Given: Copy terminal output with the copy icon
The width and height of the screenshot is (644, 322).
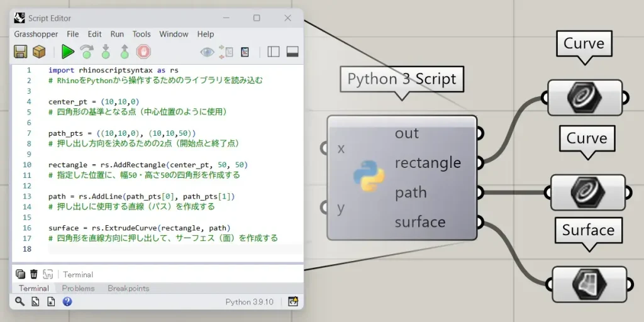Looking at the screenshot, I should pos(20,274).
